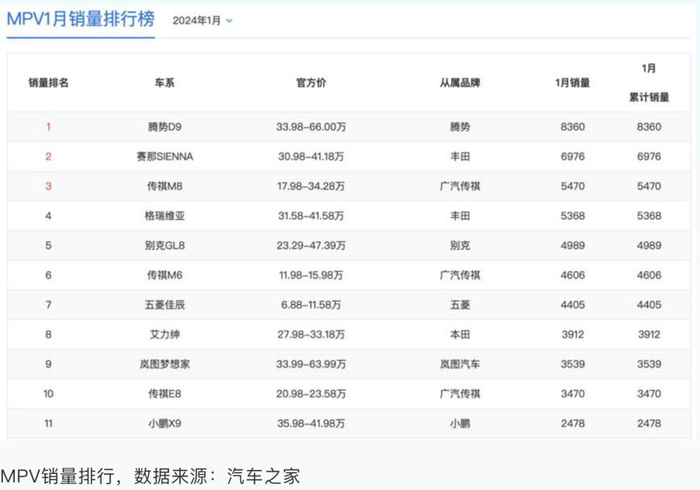Screen dimensions: 700x490
Task: Click the 车系 column header
Action: tap(164, 83)
